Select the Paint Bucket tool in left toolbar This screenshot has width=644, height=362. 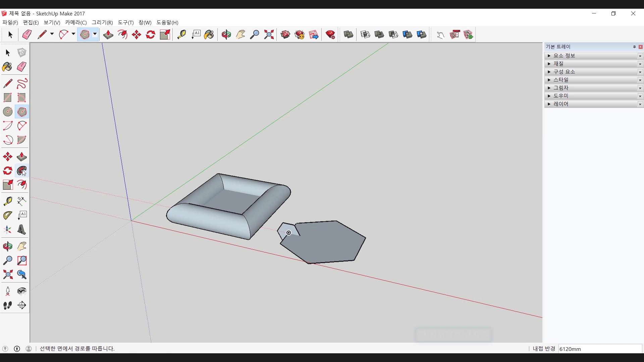coord(7,67)
